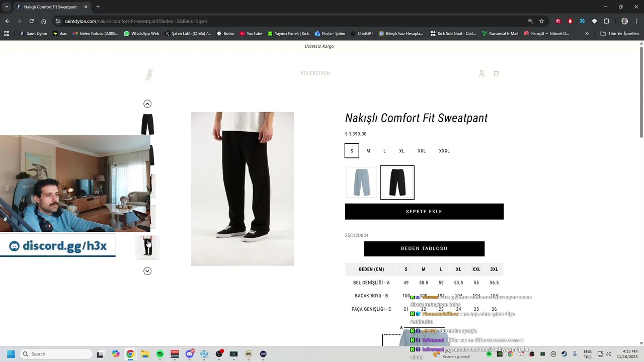Viewport: 644px width, 362px height.
Task: Bookmark this page with the star icon
Action: (x=541, y=21)
